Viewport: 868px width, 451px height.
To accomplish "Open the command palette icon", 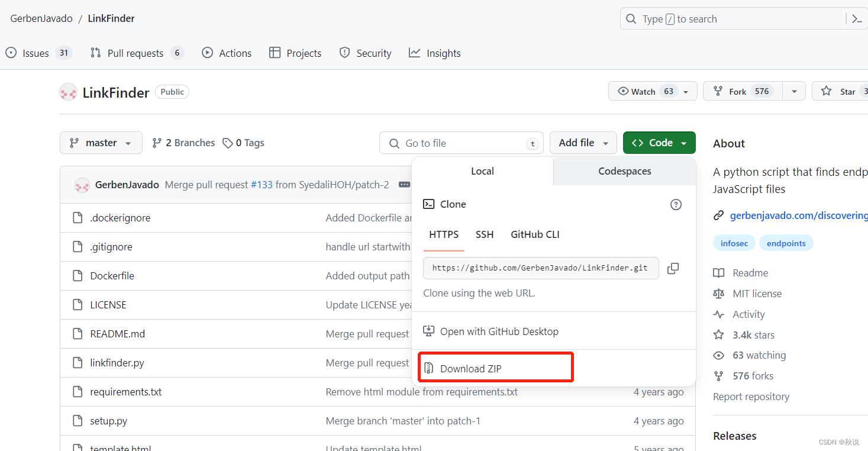I will [x=857, y=19].
